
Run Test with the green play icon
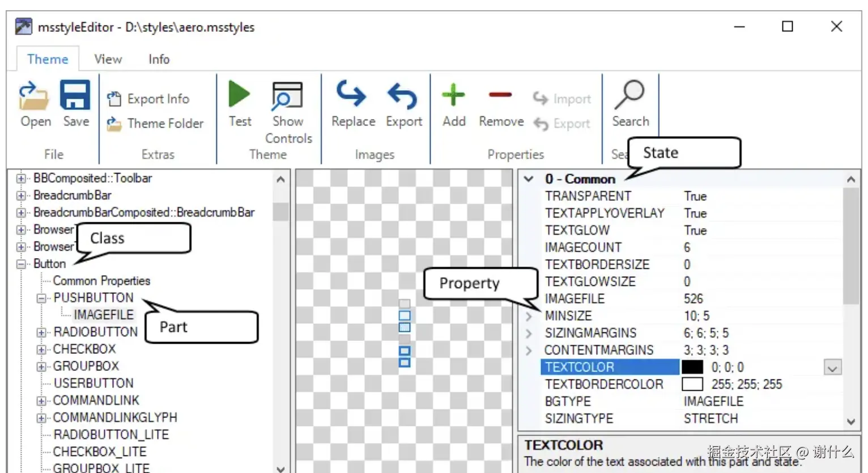[x=239, y=94]
